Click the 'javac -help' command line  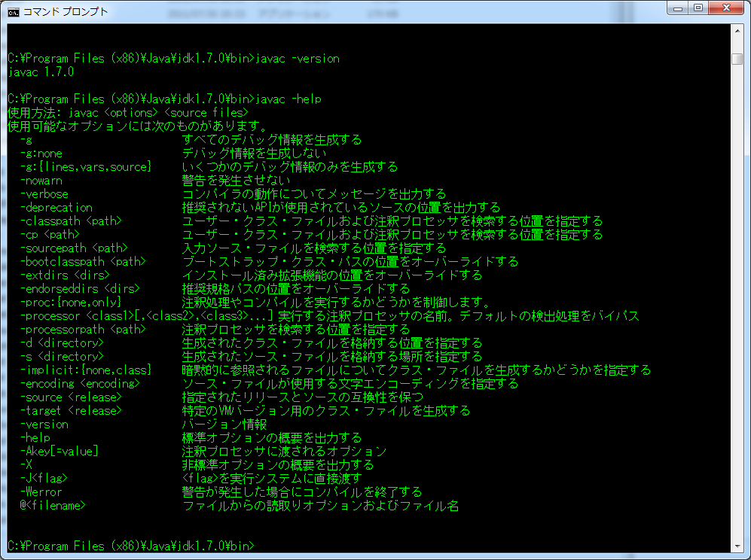[x=166, y=99]
